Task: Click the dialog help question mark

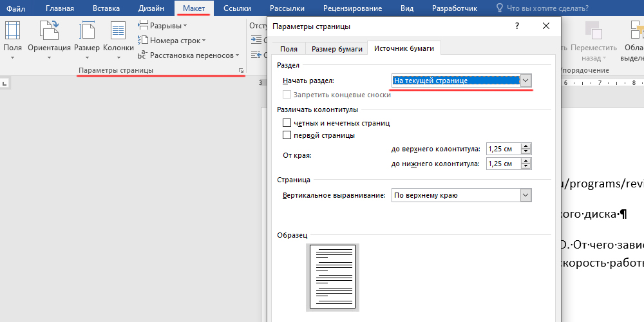Action: 517,26
